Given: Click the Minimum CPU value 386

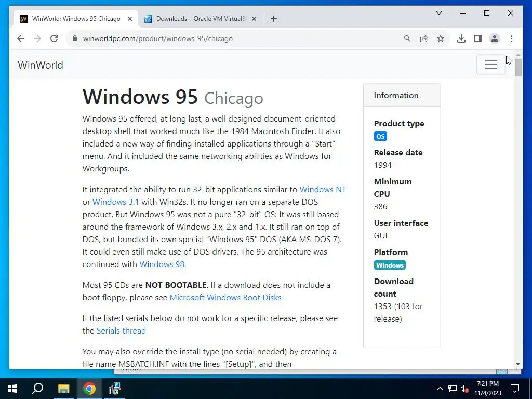Looking at the screenshot, I should tap(380, 207).
